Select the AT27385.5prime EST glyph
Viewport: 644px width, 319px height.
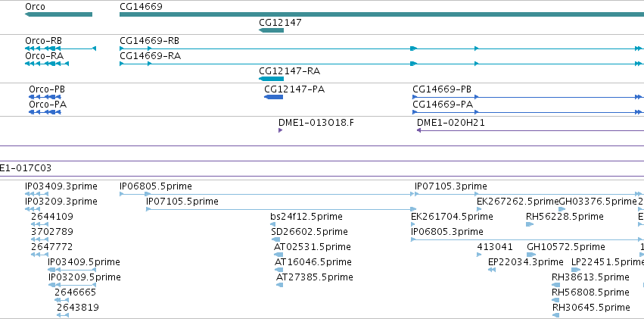point(280,285)
